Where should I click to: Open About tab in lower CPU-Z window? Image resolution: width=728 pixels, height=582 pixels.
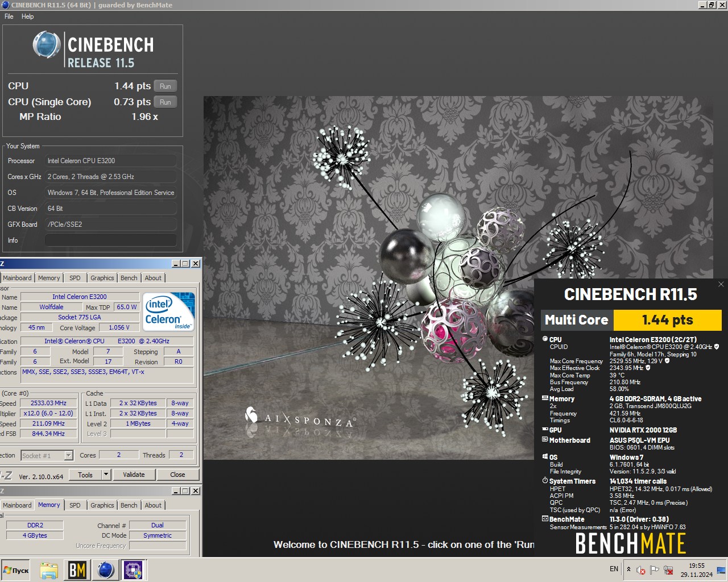click(x=153, y=505)
